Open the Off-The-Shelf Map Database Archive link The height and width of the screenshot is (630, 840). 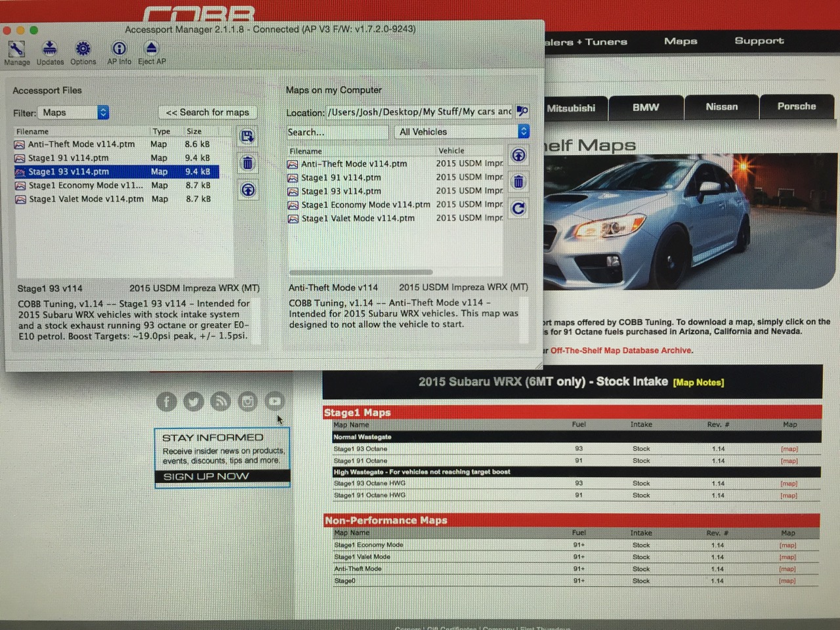tap(621, 350)
